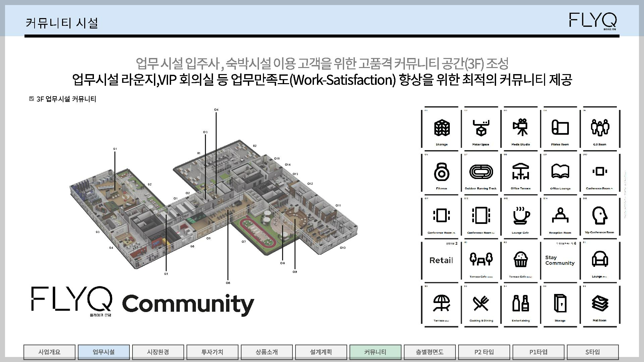
Task: Select the Reception Room desk icon
Action: (x=560, y=215)
